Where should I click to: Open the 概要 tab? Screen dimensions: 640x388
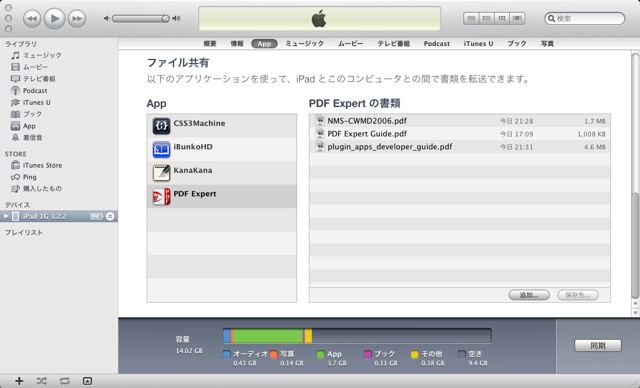pos(210,44)
